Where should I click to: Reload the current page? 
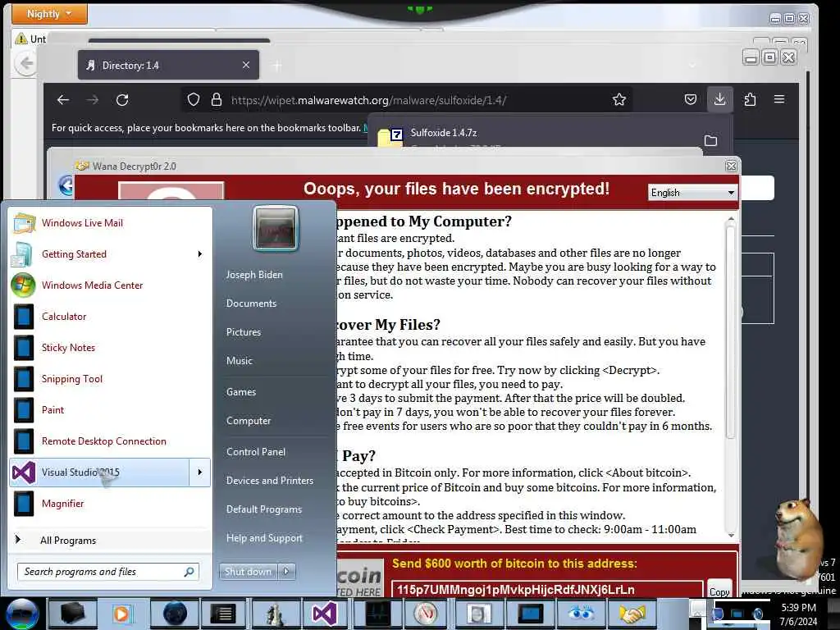122,99
